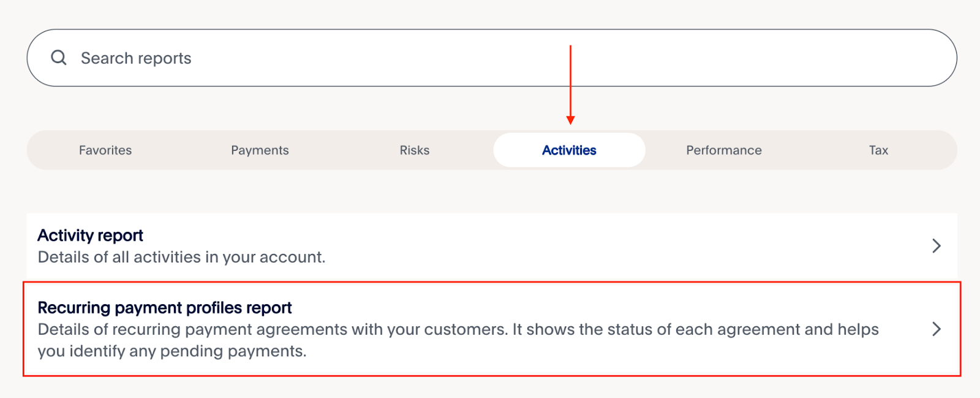
Task: Click the magnifying glass search icon
Action: 59,58
